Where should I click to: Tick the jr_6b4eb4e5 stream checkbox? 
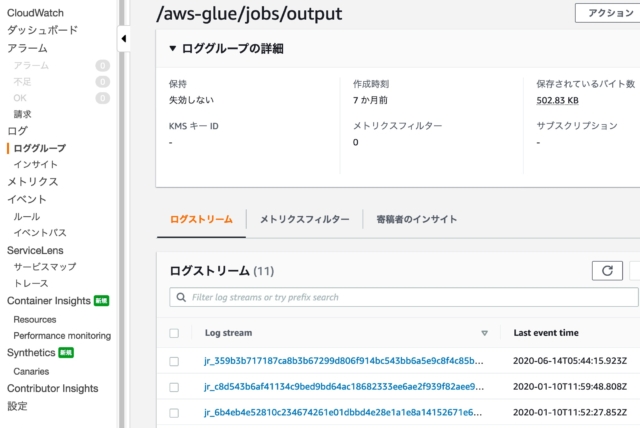pos(174,413)
